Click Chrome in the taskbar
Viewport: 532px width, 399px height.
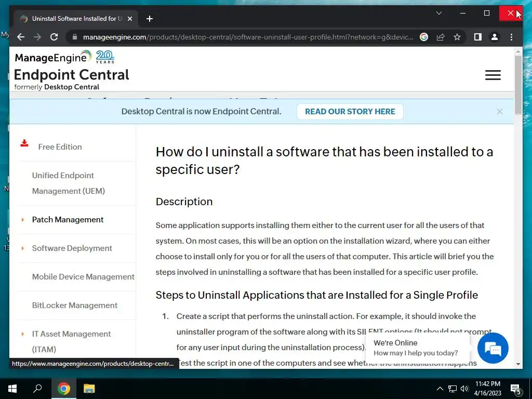tap(63, 389)
